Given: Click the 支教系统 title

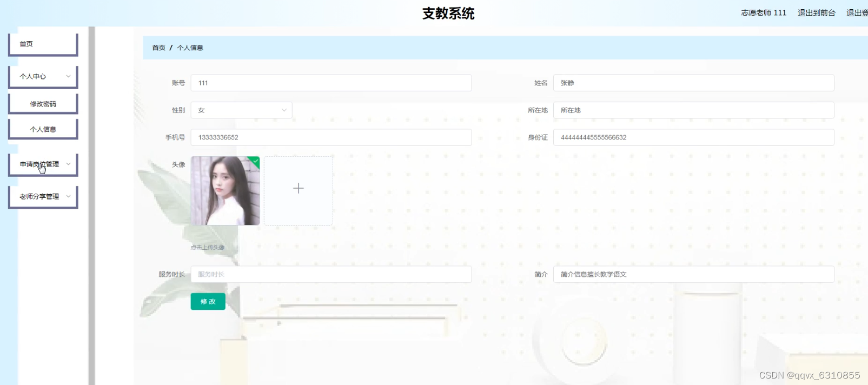Looking at the screenshot, I should [448, 14].
